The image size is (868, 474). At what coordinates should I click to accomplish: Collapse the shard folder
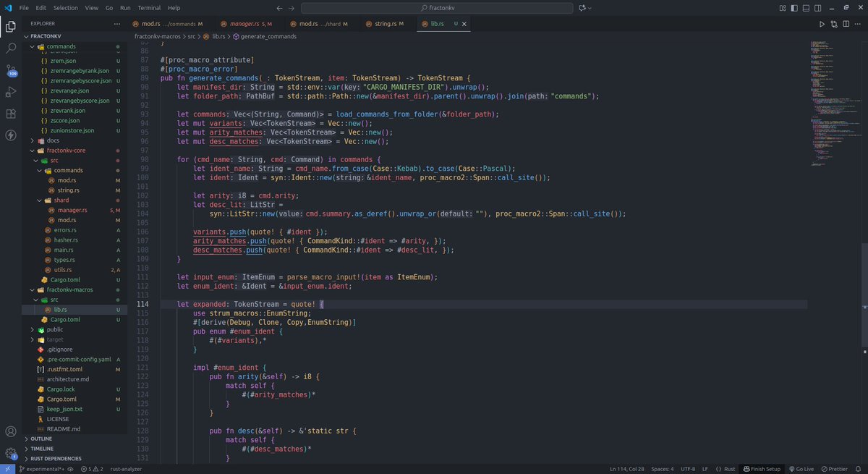point(38,200)
